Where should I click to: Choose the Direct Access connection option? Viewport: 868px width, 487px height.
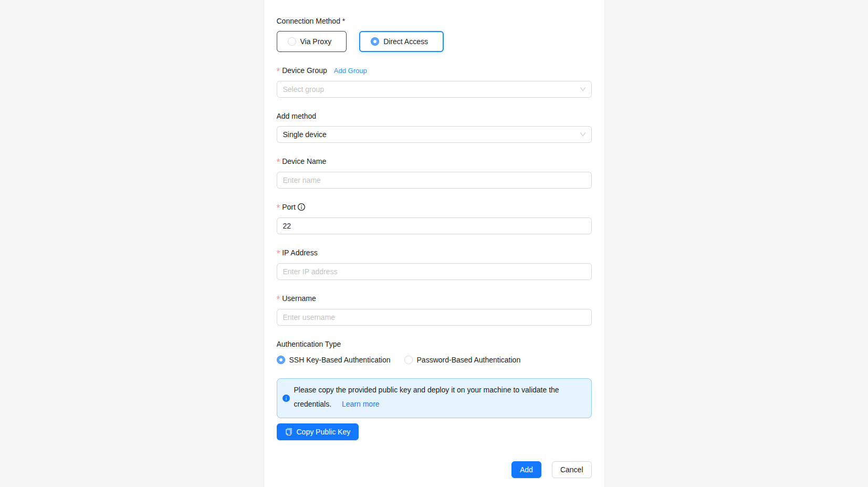tap(401, 42)
